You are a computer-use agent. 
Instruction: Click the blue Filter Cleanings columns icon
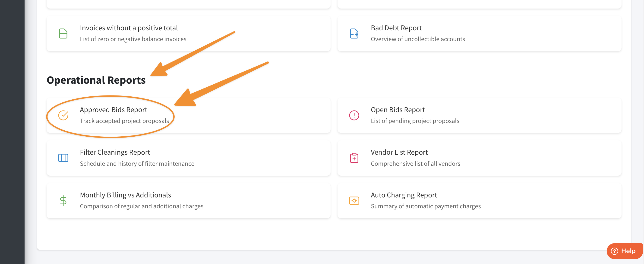(63, 158)
